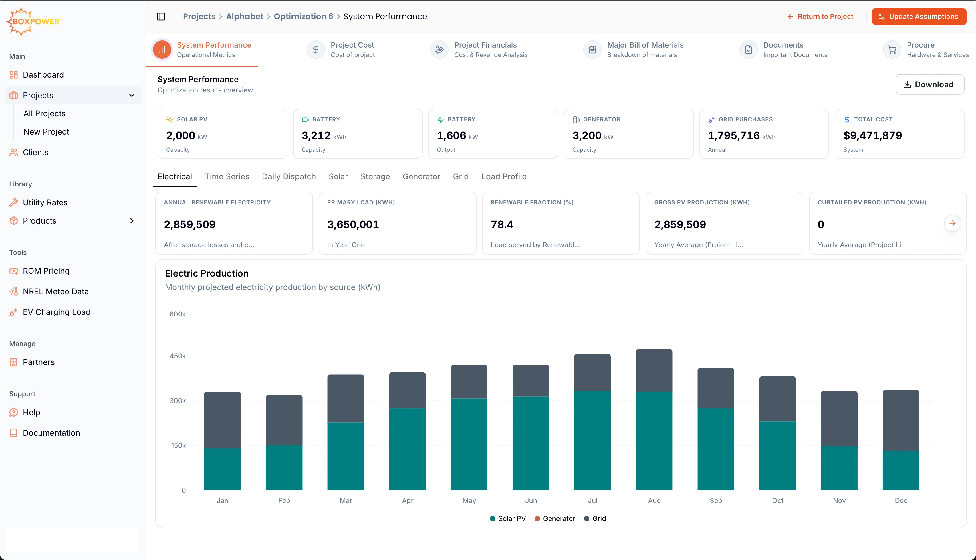Click the 1,795,716 grid purchases value
Screen dimensions: 976x560
pyautogui.click(x=734, y=136)
